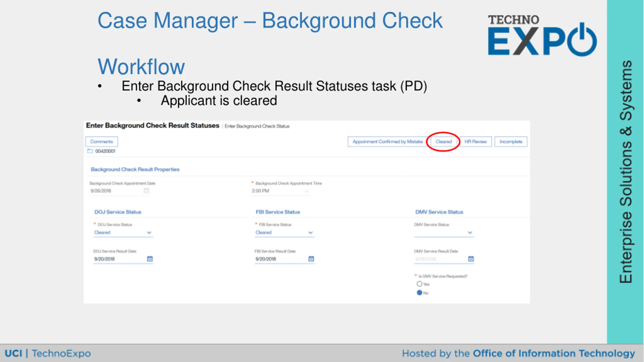
Task: Open calendar icon for DOJ Service Result Date
Action: point(150,259)
